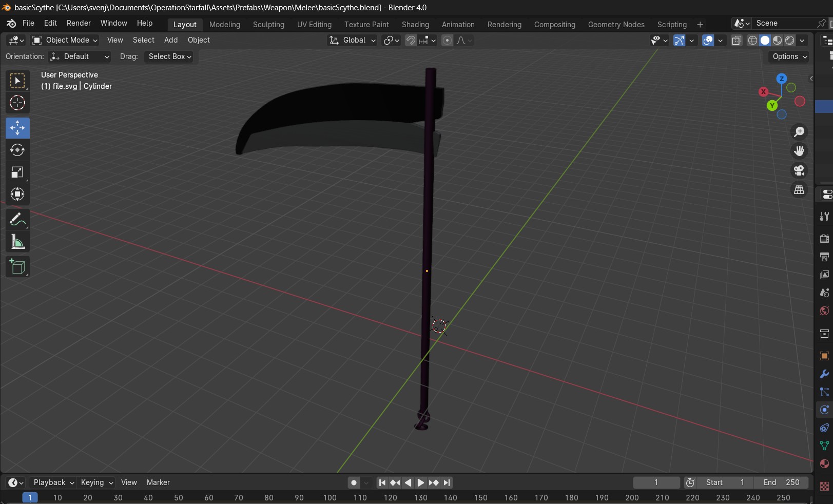This screenshot has width=833, height=504.
Task: Select the Cursor tool in toolbar
Action: (17, 103)
